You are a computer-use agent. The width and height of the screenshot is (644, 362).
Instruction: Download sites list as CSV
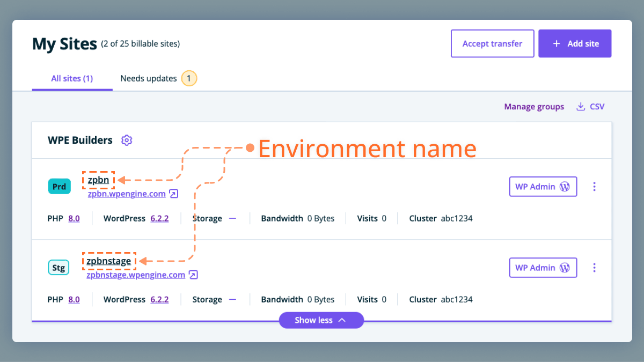590,107
